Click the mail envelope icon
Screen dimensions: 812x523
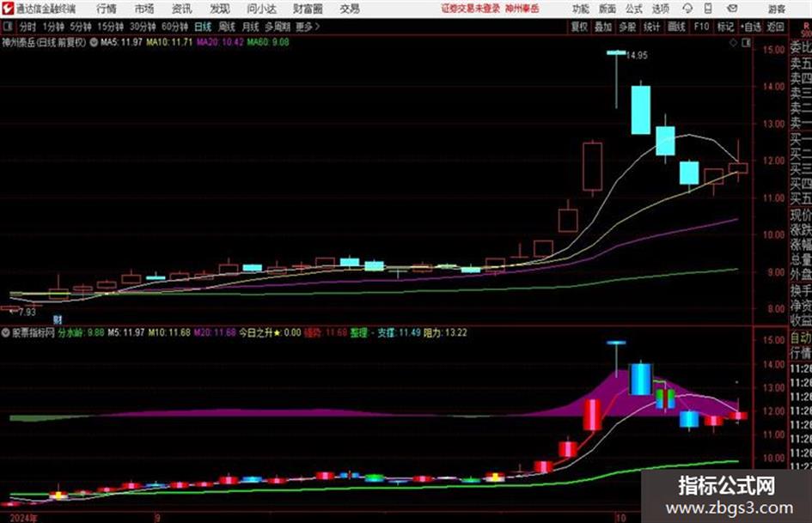pos(732,9)
